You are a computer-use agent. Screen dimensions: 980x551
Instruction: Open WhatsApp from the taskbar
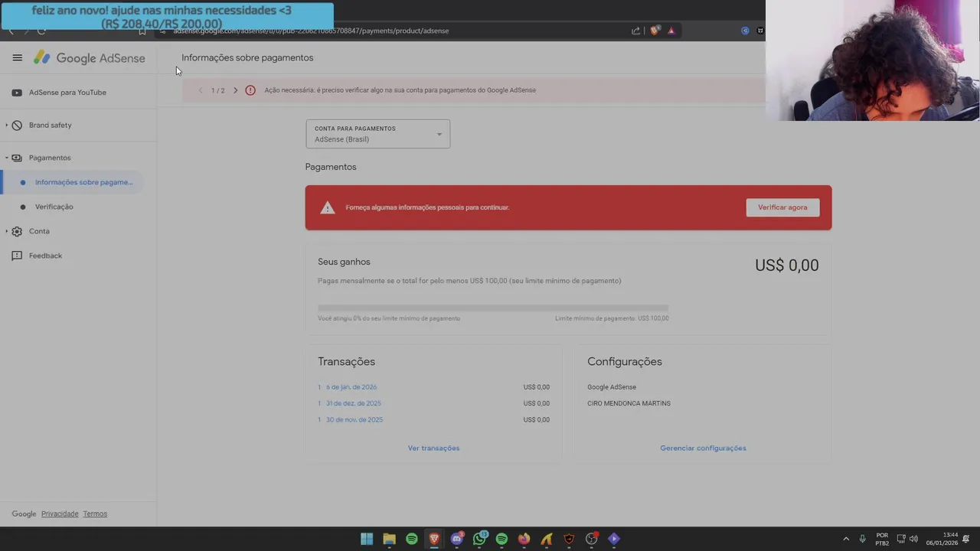(479, 539)
